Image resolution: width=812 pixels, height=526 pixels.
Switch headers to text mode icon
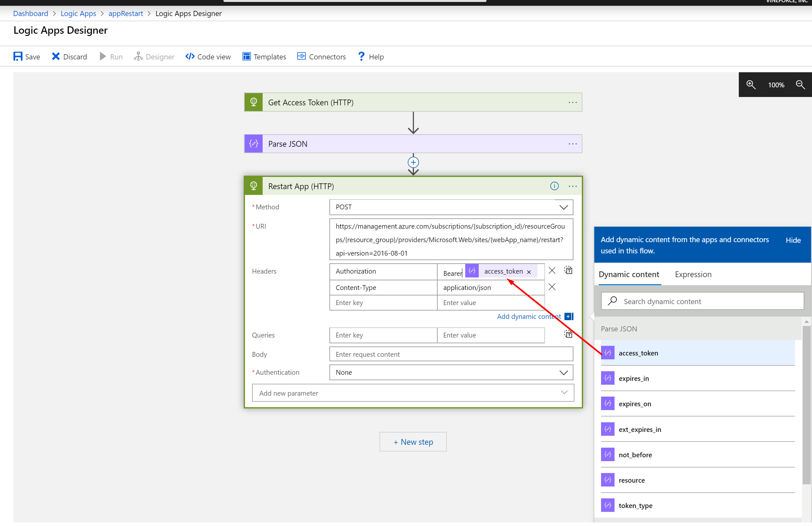click(x=568, y=270)
